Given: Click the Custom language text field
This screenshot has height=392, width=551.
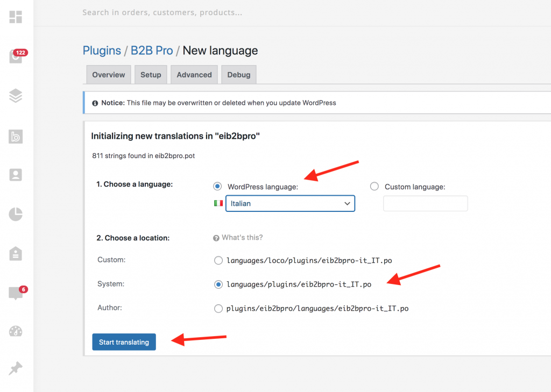Looking at the screenshot, I should click(426, 203).
